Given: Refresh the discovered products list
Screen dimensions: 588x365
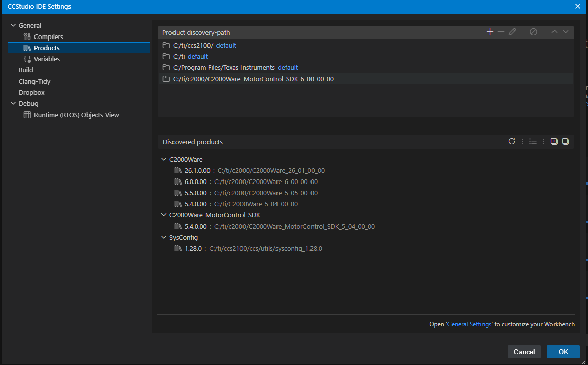Looking at the screenshot, I should tap(512, 141).
